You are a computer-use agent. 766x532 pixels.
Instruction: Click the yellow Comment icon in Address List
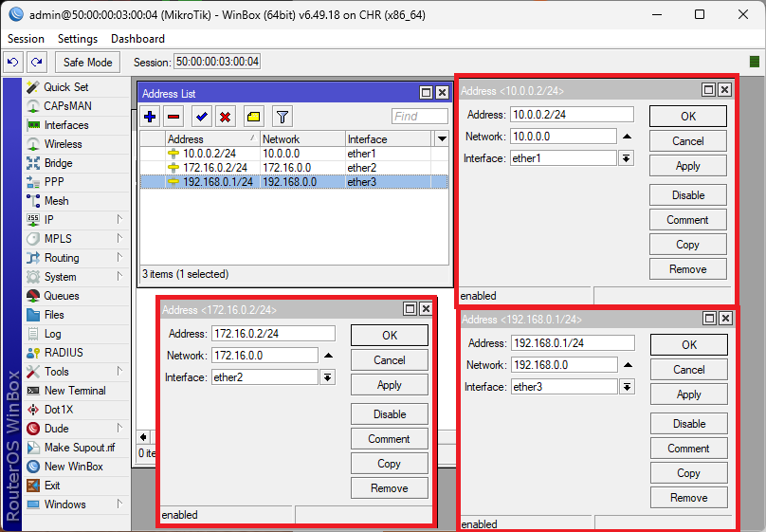coord(253,117)
